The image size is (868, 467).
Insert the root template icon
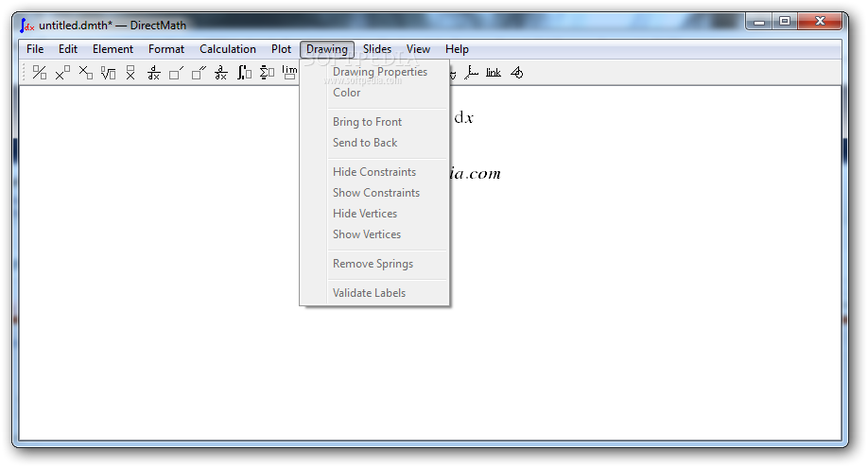[x=108, y=73]
